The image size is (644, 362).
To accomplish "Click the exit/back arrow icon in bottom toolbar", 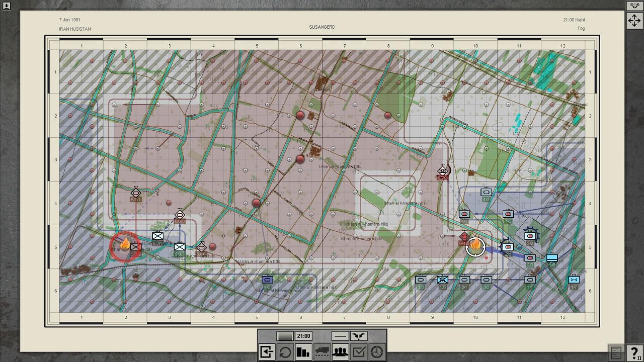I will point(267,352).
